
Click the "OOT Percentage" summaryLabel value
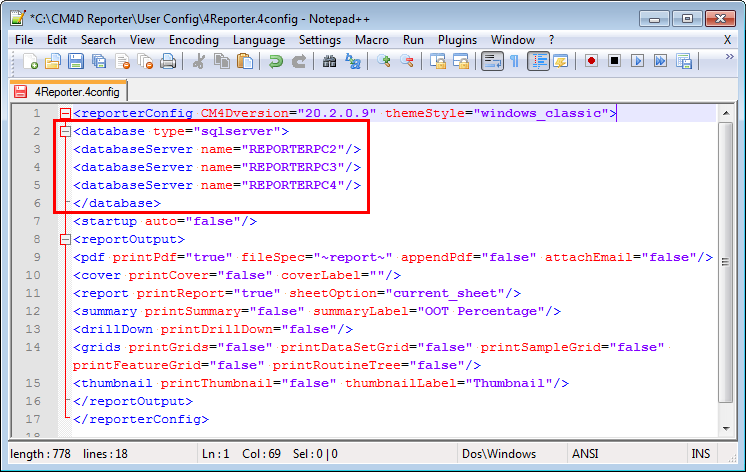click(481, 311)
